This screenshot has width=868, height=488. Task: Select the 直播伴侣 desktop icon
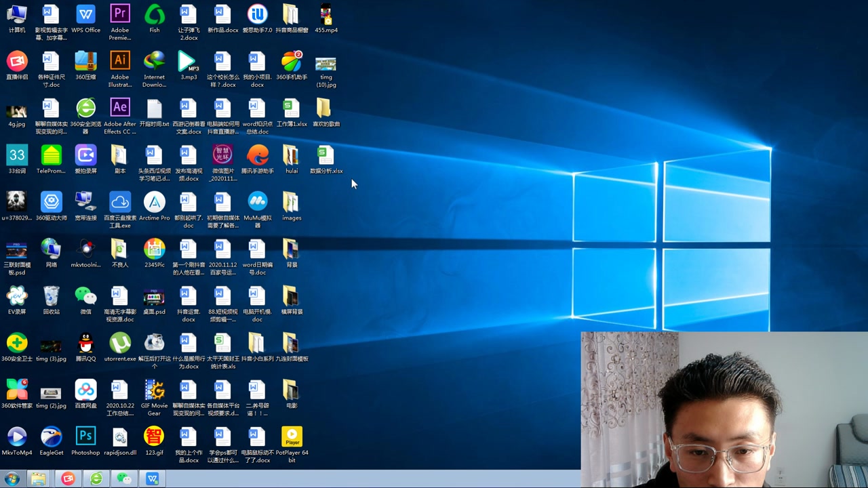click(17, 66)
